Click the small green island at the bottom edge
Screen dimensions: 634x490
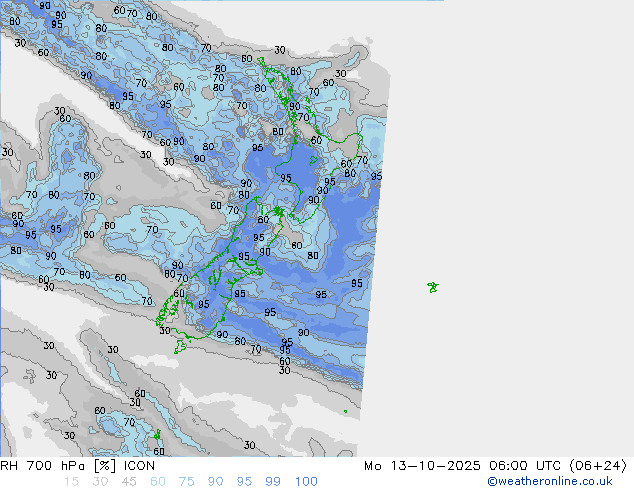[158, 436]
